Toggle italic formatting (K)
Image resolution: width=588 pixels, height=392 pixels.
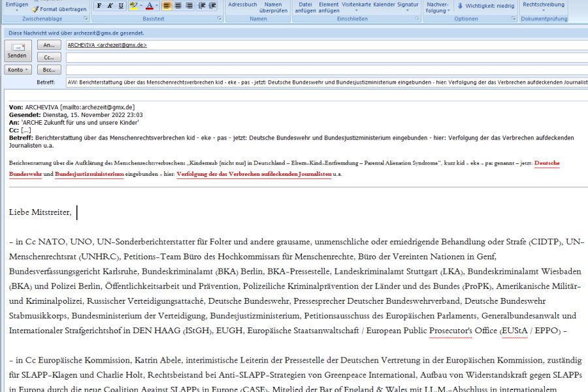click(110, 6)
